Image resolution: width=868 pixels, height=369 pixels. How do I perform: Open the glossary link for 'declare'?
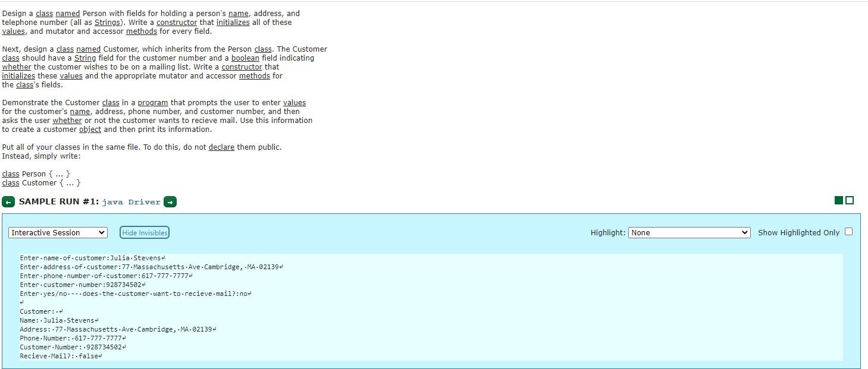(221, 147)
